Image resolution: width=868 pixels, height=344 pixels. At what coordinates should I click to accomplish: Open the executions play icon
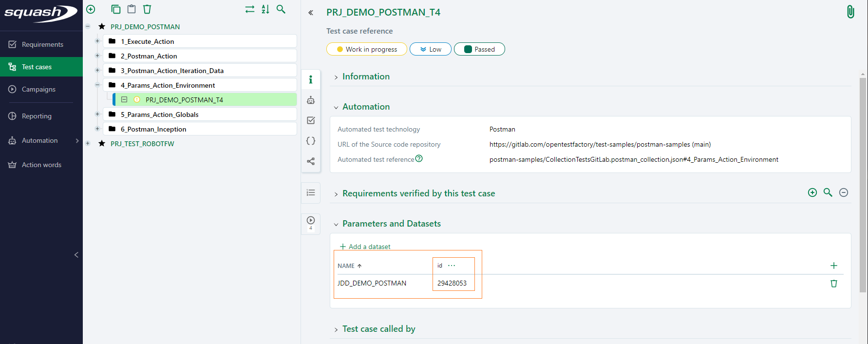311,220
